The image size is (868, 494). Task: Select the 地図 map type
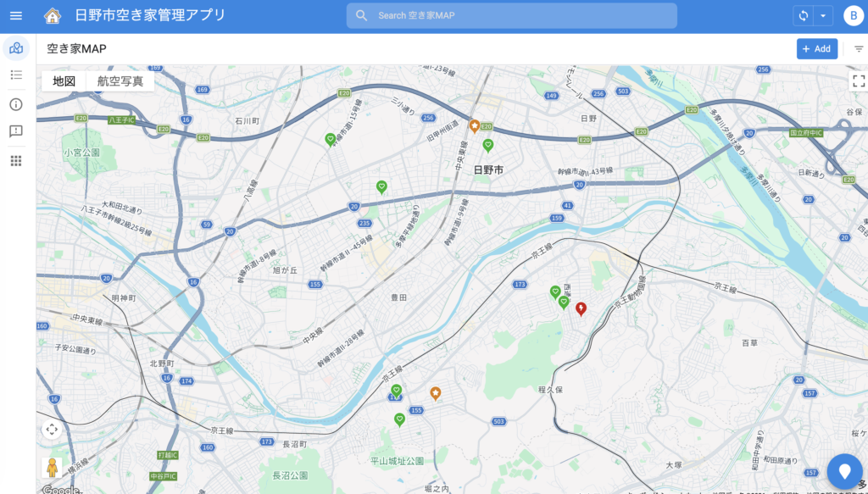64,81
